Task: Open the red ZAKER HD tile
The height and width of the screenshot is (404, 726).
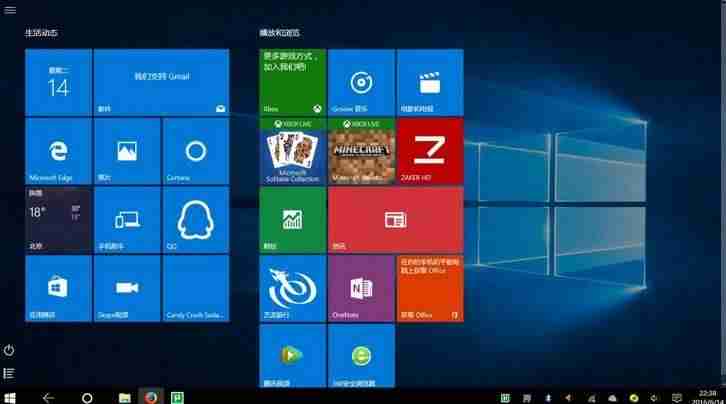Action: 430,151
